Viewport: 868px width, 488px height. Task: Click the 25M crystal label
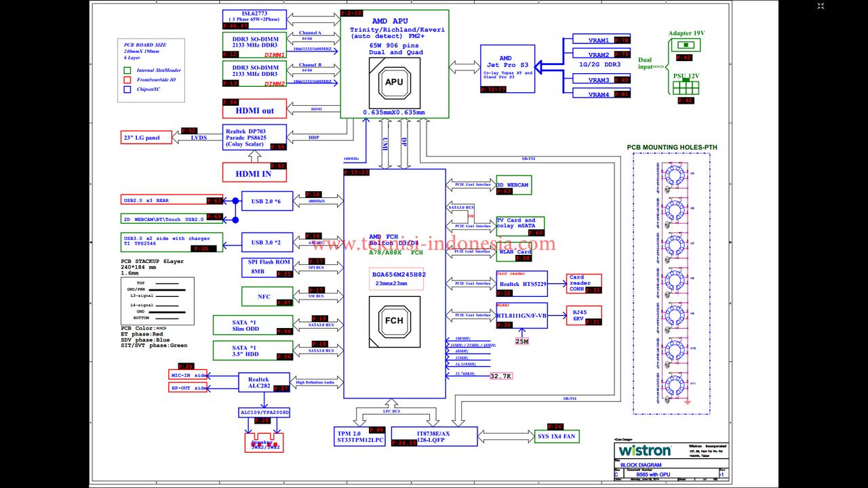[522, 341]
